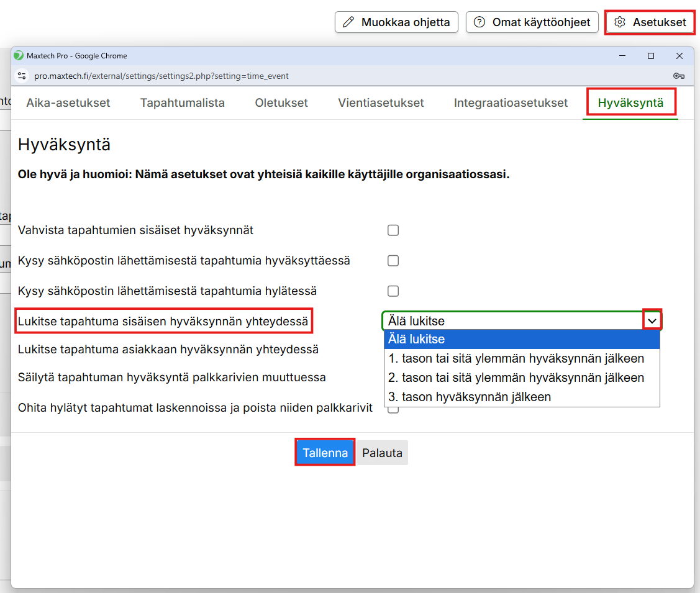Pick 2. tason tai sitä ylemmän option
Image resolution: width=700 pixels, height=593 pixels.
click(x=516, y=378)
